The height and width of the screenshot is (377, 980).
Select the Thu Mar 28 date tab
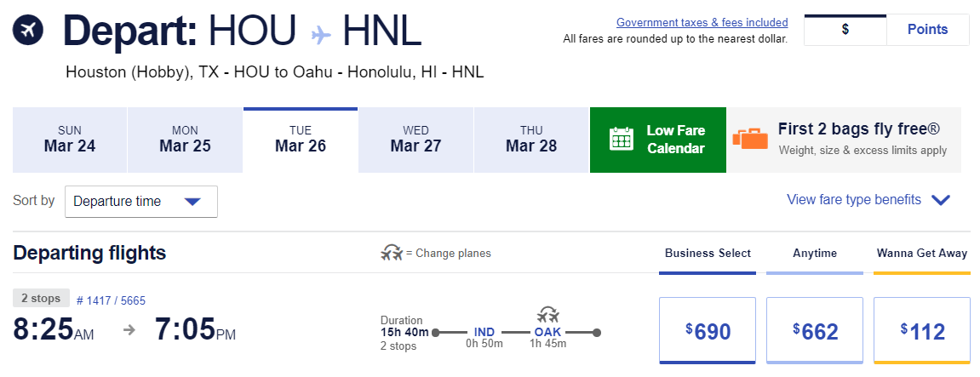pyautogui.click(x=530, y=140)
